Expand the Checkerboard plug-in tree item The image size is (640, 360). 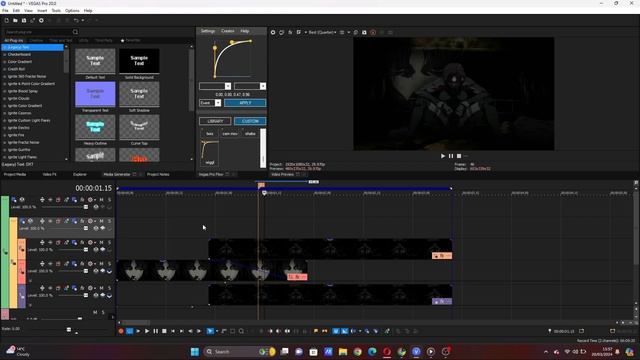pos(4,54)
